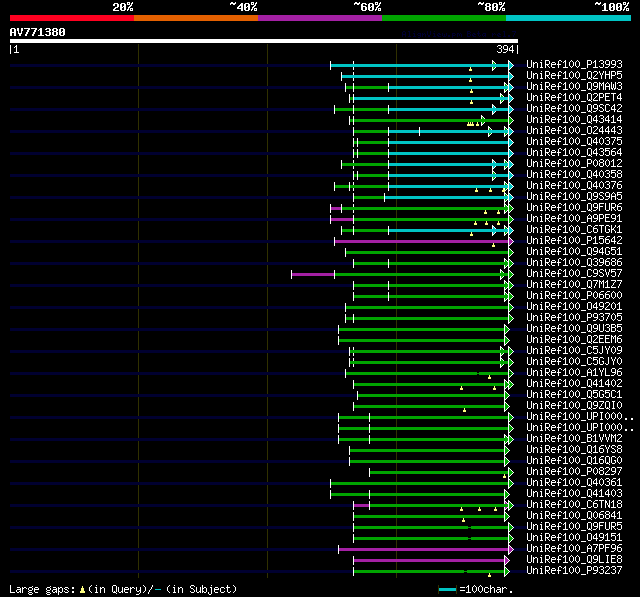Select the UniRef100_Q40361 label

[574, 483]
